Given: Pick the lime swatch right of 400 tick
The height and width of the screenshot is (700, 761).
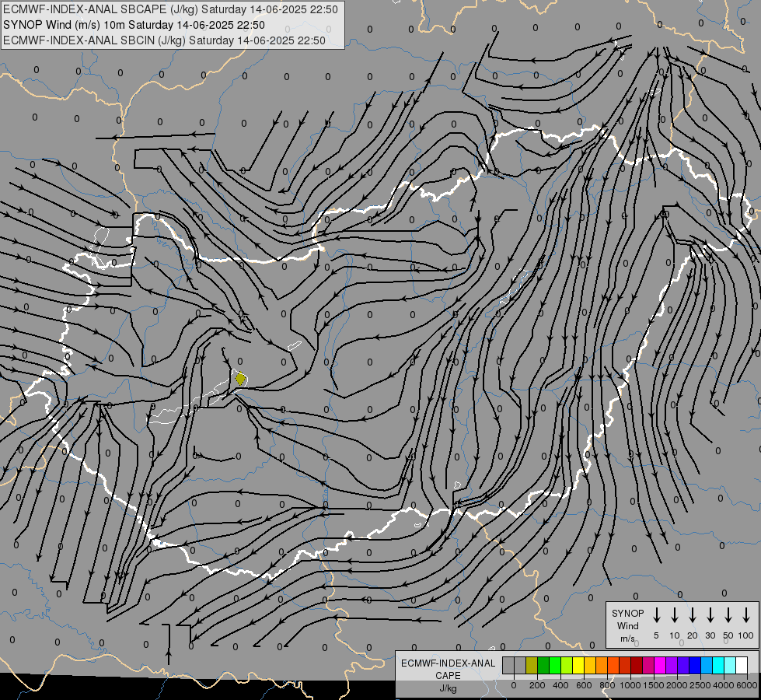Looking at the screenshot, I should pos(567,665).
